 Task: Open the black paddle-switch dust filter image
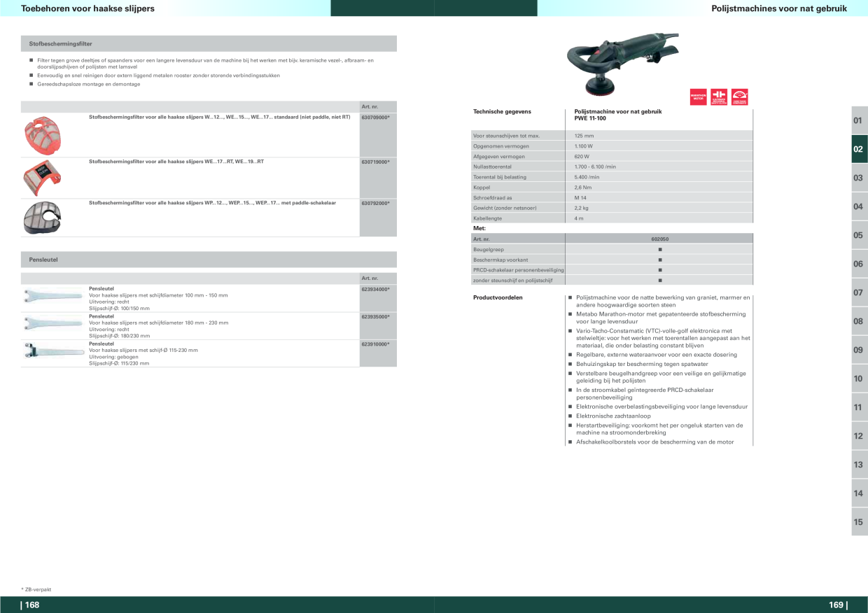point(43,217)
